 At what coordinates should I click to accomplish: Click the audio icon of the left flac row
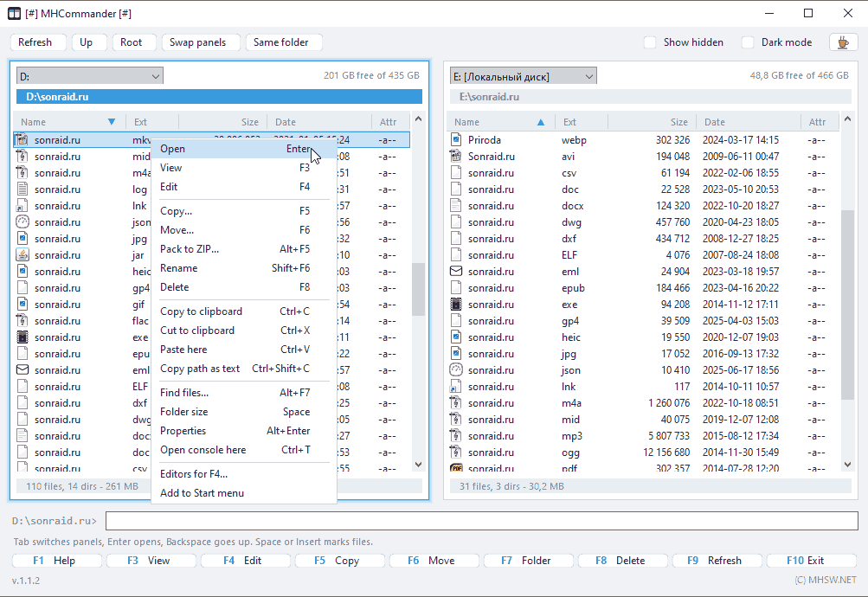coord(23,321)
